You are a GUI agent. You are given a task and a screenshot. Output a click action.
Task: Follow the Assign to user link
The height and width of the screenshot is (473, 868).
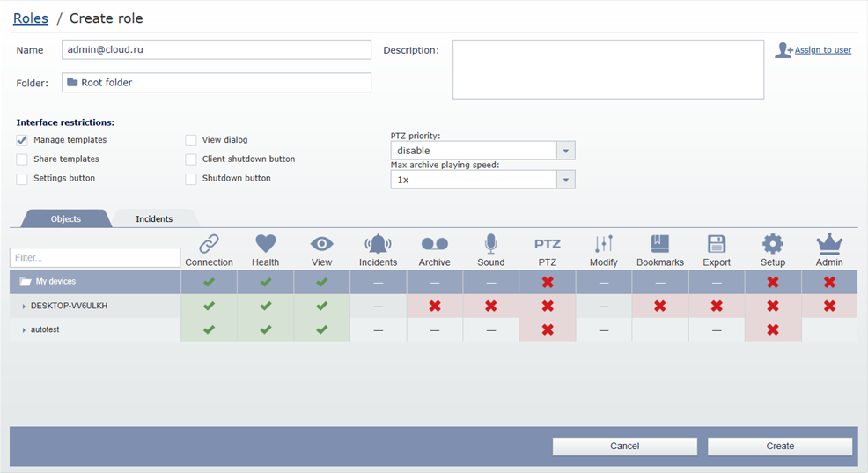click(x=822, y=50)
